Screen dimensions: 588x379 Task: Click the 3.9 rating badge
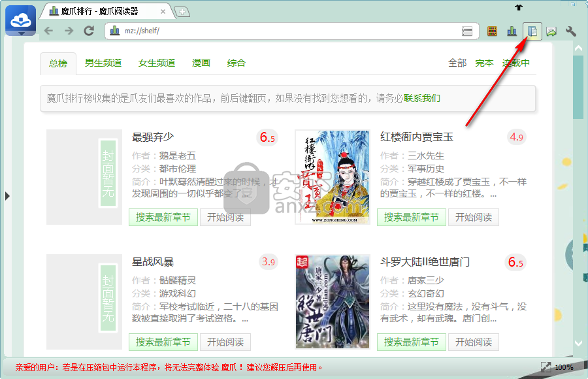268,262
